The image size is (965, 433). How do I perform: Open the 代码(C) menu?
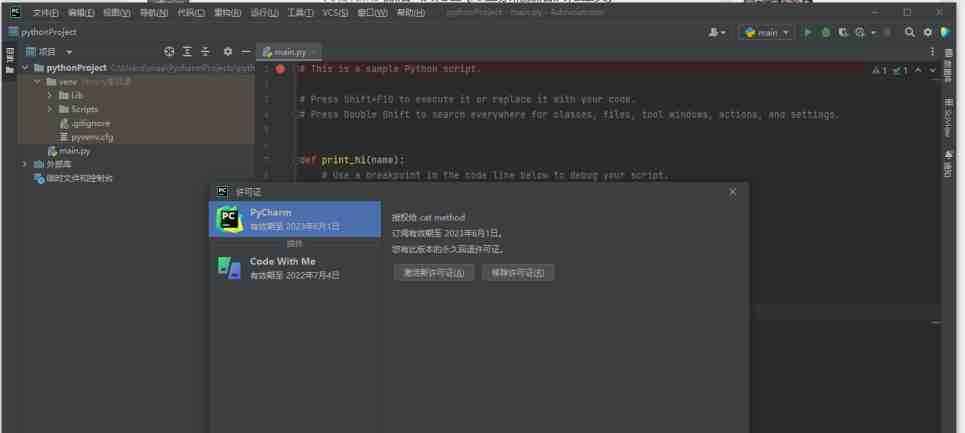[x=191, y=12]
